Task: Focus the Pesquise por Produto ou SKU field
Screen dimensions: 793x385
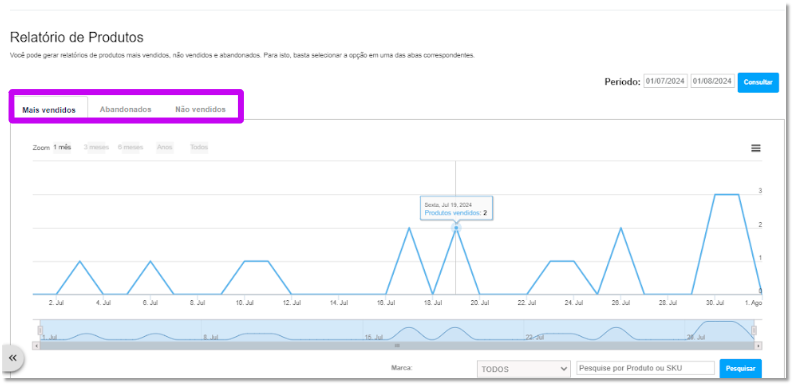Action: [x=645, y=368]
